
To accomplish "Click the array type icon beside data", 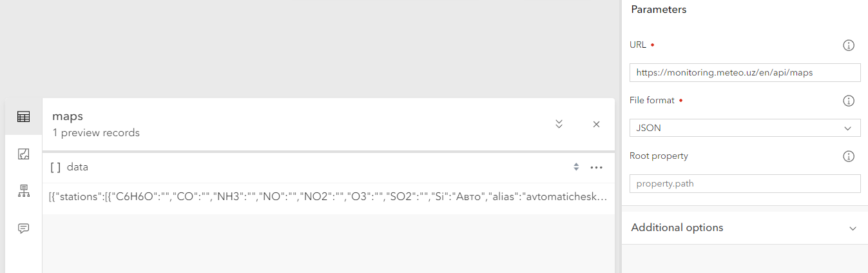I will pos(55,167).
